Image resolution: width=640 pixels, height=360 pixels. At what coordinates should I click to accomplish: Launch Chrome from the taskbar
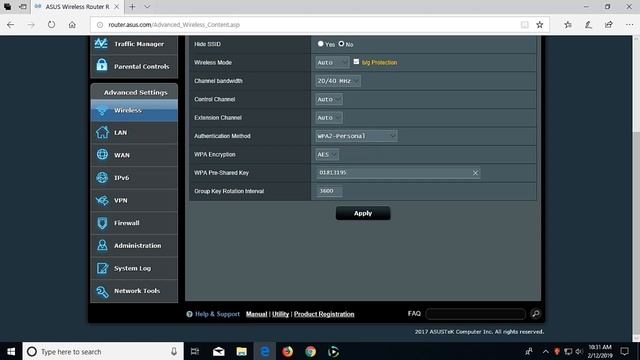click(311, 351)
